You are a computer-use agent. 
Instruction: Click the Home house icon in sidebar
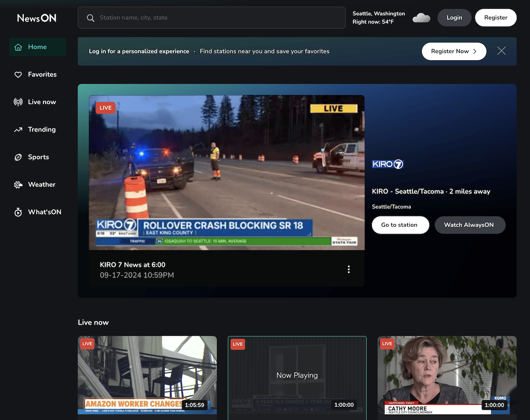pyautogui.click(x=18, y=47)
